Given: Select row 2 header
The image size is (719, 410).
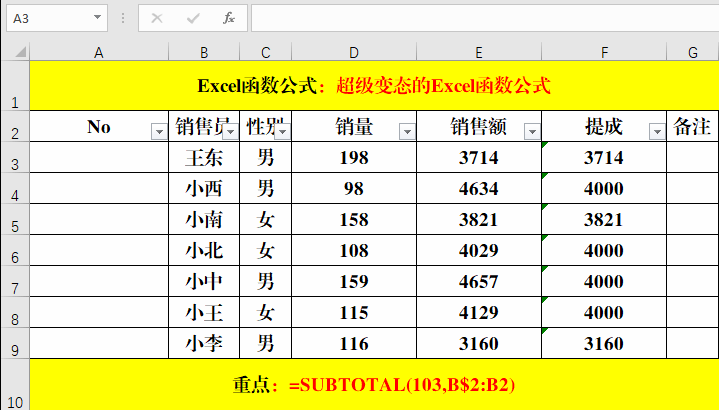Looking at the screenshot, I should coord(15,126).
